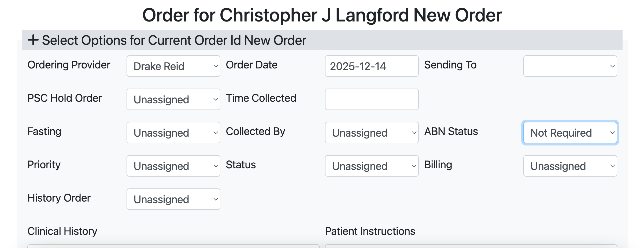644x248 pixels.
Task: Click the Time Collected input field
Action: click(x=371, y=99)
